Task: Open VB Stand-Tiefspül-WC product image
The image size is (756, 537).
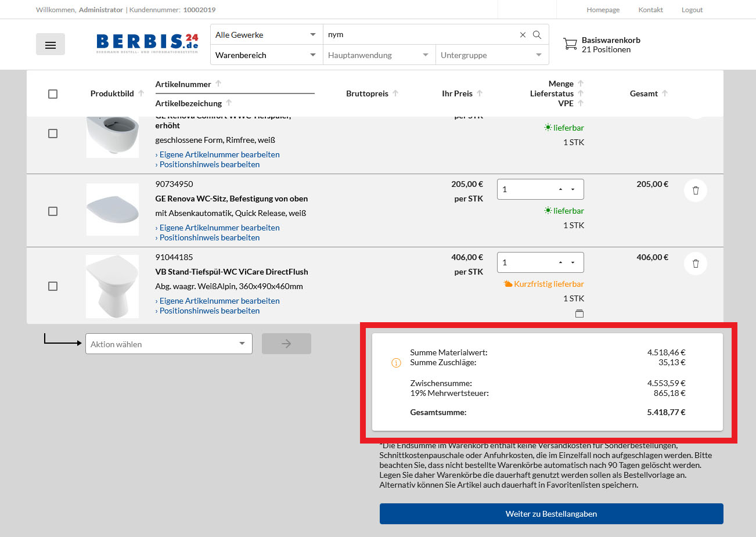Action: click(113, 286)
